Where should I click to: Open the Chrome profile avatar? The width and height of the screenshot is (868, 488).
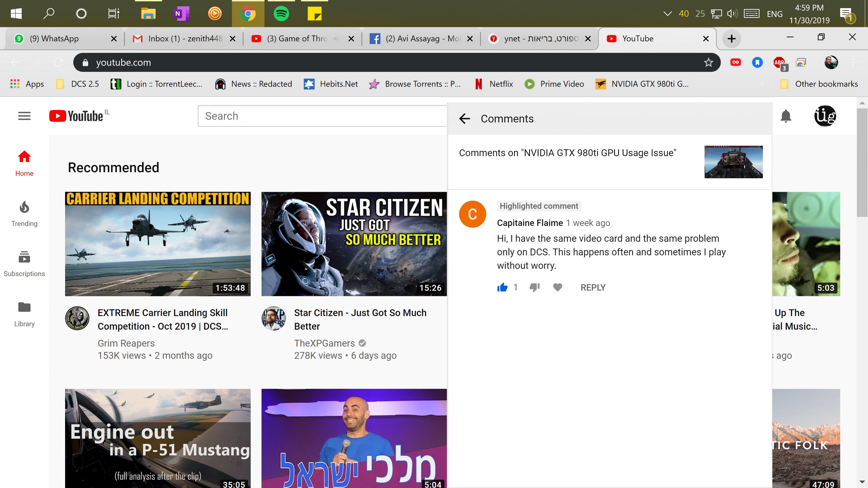831,62
